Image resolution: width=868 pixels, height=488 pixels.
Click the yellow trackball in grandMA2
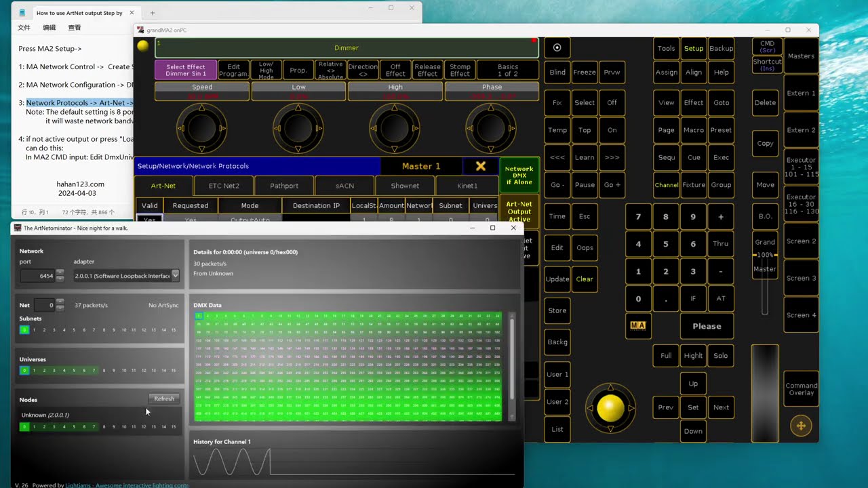610,408
